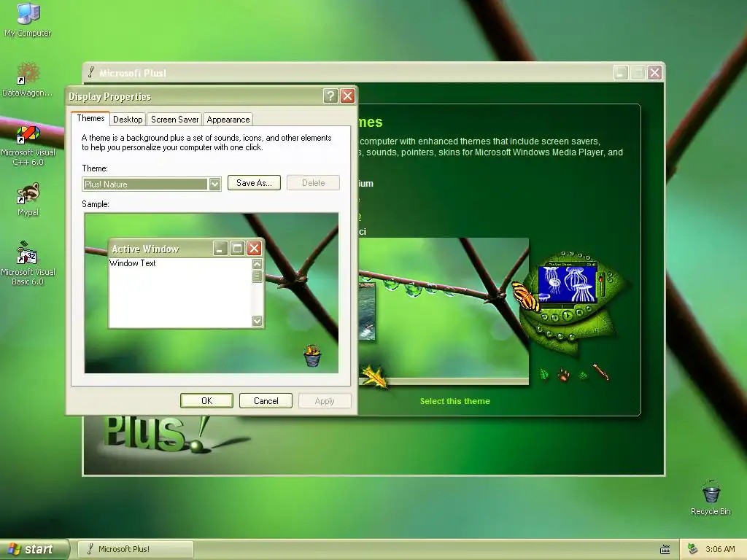
Task: Click the paw print pointer icon
Action: pyautogui.click(x=564, y=375)
